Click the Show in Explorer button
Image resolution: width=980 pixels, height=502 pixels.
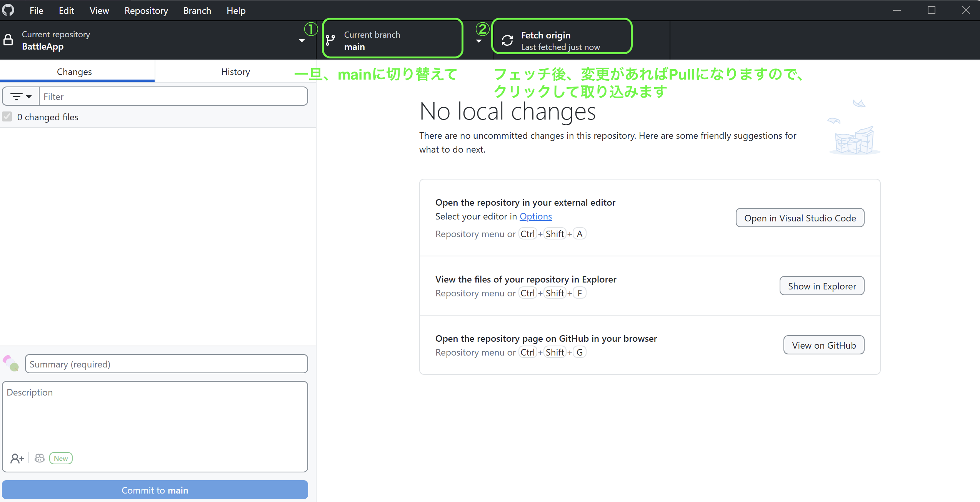click(822, 286)
